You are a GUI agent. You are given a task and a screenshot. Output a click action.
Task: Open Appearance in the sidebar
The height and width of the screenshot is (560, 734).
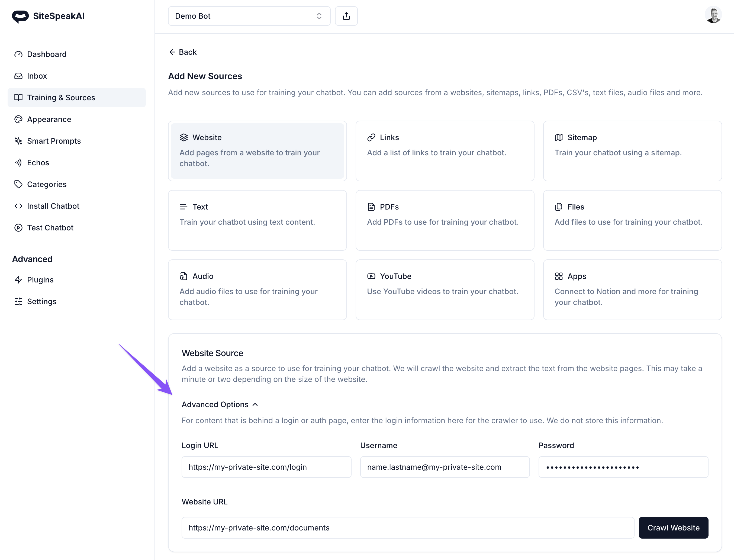click(x=49, y=119)
